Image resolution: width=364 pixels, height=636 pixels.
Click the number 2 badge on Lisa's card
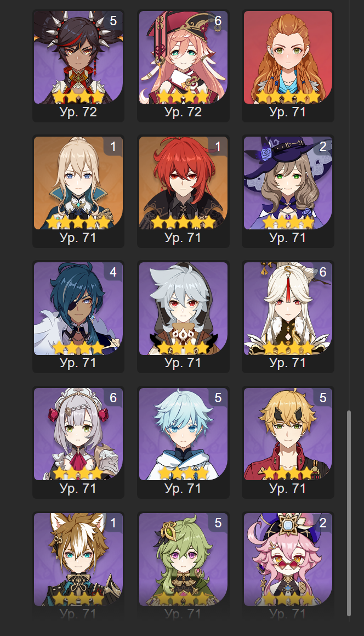[323, 146]
